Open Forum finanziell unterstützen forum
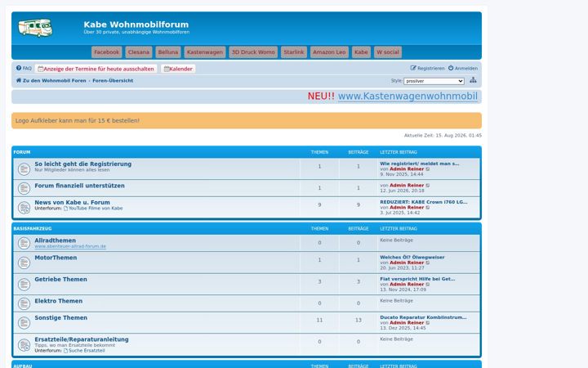This screenshot has height=368, width=588. [x=79, y=186]
